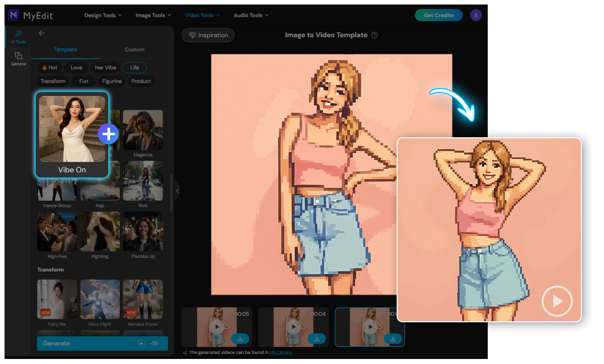Open My Library via the link
Viewport: 604px width, 364px height.
(x=280, y=352)
